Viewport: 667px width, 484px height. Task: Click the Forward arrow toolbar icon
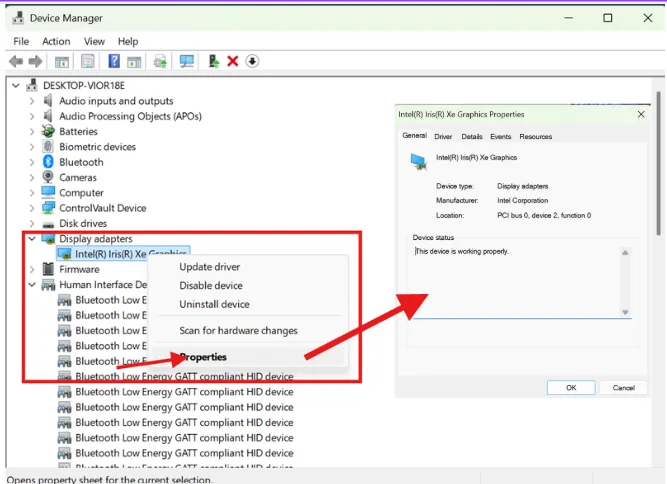tap(35, 61)
